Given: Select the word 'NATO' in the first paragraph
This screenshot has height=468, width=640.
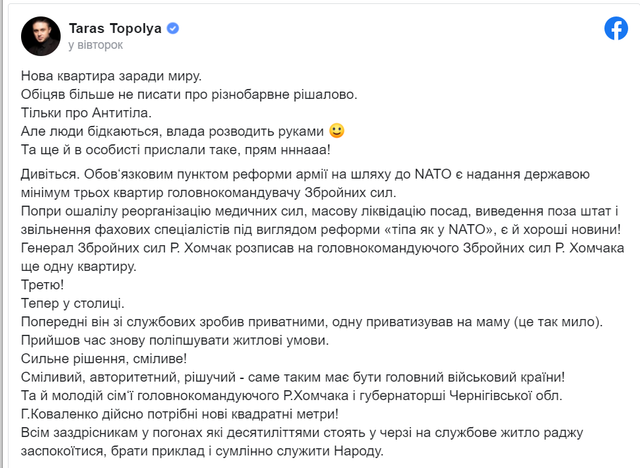Looking at the screenshot, I should click(433, 174).
